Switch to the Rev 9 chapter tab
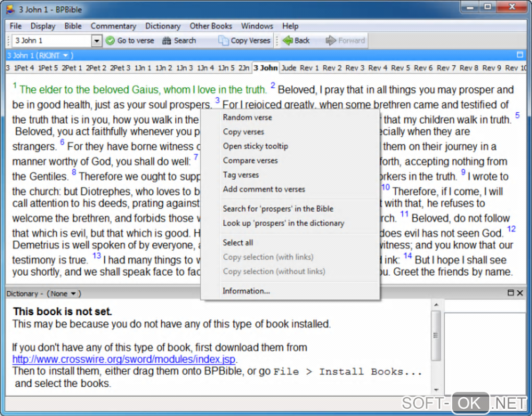Screen dimensions: 532x416 pos(492,68)
